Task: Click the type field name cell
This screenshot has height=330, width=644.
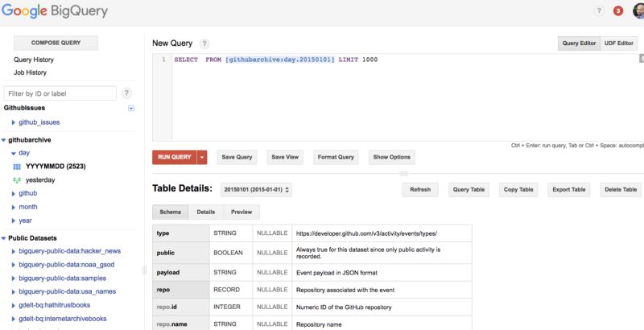Action: click(x=180, y=233)
